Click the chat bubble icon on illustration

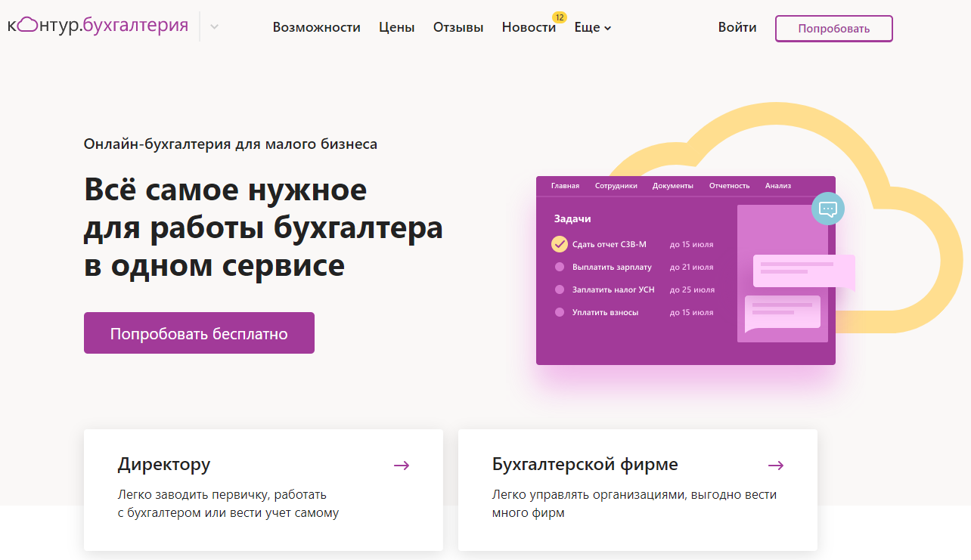tap(828, 209)
